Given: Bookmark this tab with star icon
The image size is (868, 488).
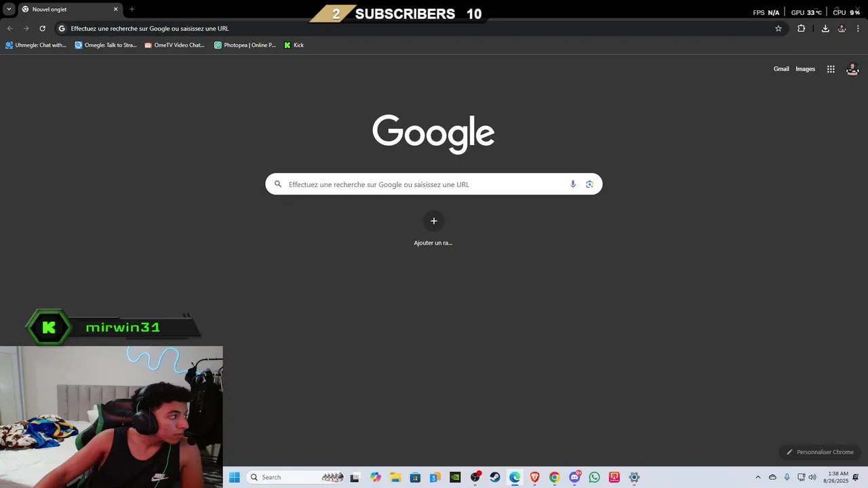Looking at the screenshot, I should (778, 28).
